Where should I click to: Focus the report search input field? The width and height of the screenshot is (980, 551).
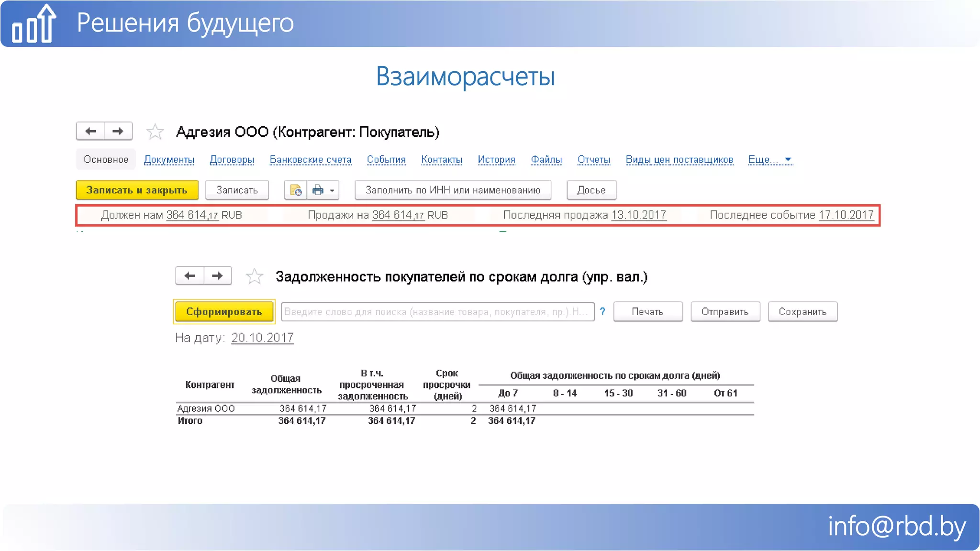pyautogui.click(x=437, y=312)
